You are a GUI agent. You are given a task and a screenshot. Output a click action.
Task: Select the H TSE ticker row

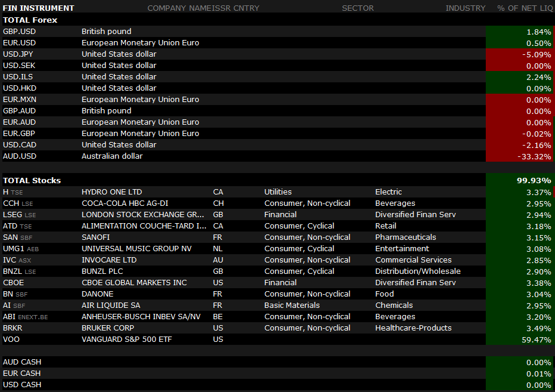tap(277, 192)
